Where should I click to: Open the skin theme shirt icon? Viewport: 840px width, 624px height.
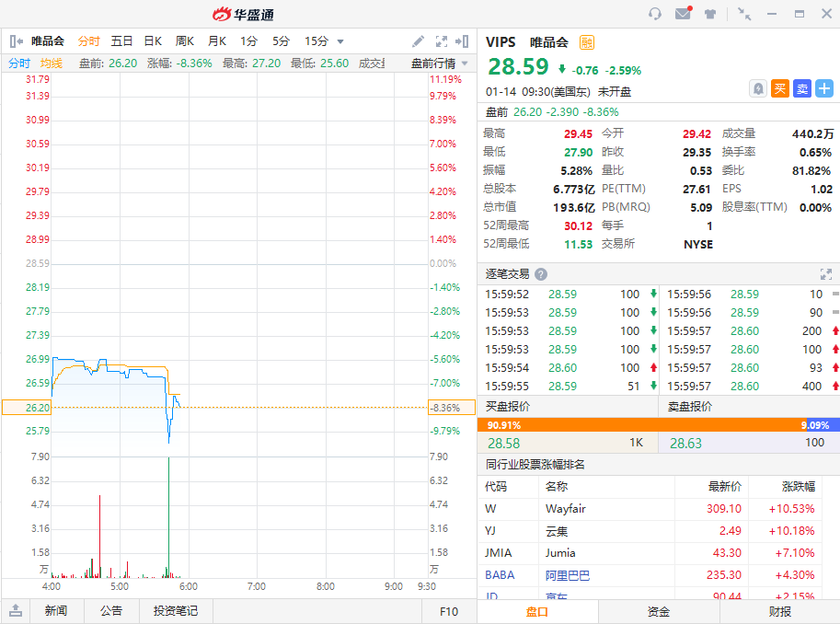click(710, 14)
